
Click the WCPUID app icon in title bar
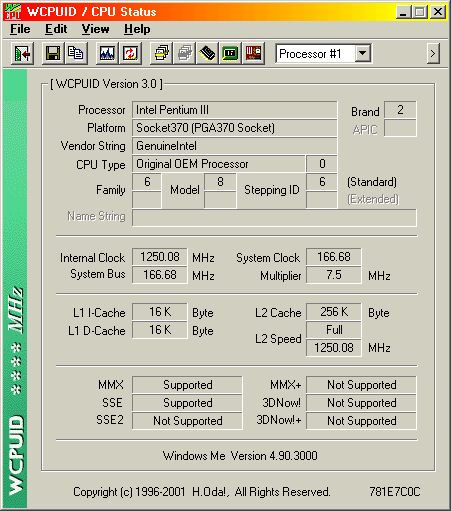tap(13, 12)
